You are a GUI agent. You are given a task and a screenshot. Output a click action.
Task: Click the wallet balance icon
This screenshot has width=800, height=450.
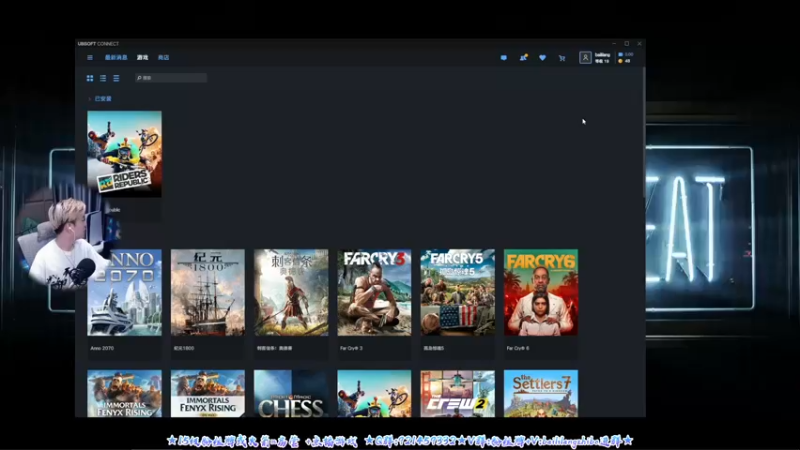click(x=620, y=54)
